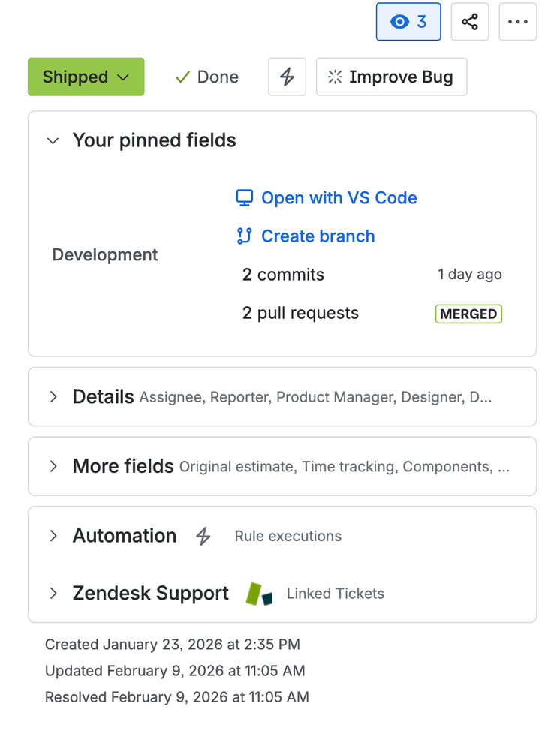Expand the More fields section
Viewport: 560px width, 749px height.
(53, 465)
